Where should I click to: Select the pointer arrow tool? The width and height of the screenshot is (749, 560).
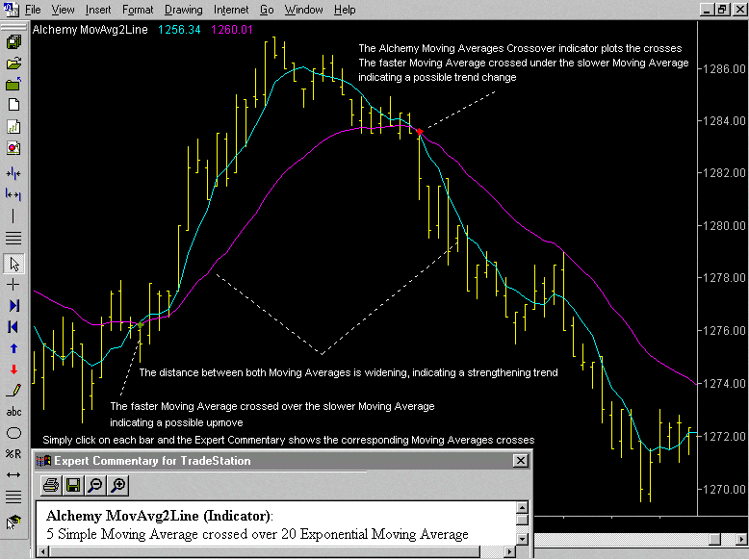[x=13, y=264]
